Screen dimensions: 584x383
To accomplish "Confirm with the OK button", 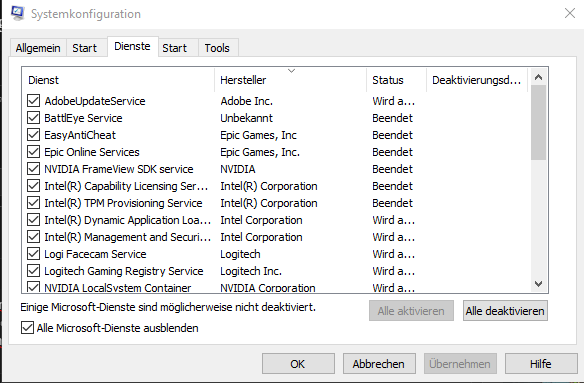I will (x=298, y=364).
